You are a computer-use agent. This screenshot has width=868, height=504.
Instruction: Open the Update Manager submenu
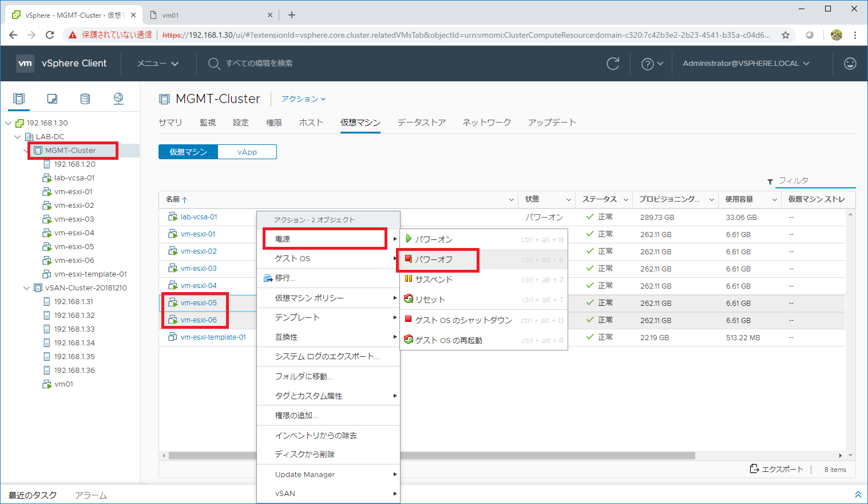(327, 474)
